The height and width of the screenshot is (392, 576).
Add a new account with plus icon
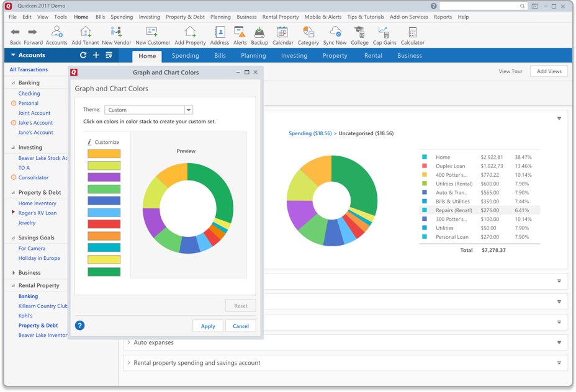(x=96, y=55)
